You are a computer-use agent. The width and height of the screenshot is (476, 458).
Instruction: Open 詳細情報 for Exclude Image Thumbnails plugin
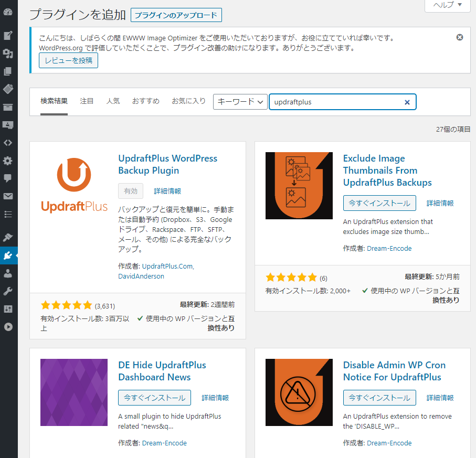pyautogui.click(x=440, y=203)
